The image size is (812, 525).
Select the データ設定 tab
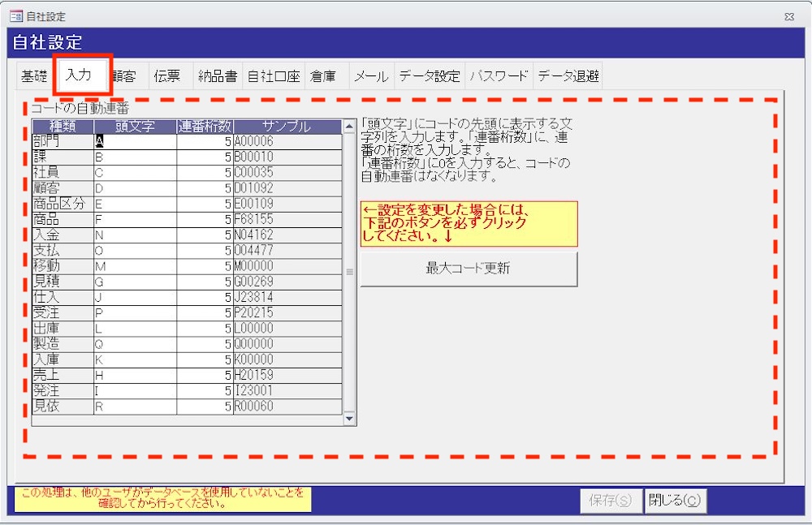click(430, 77)
